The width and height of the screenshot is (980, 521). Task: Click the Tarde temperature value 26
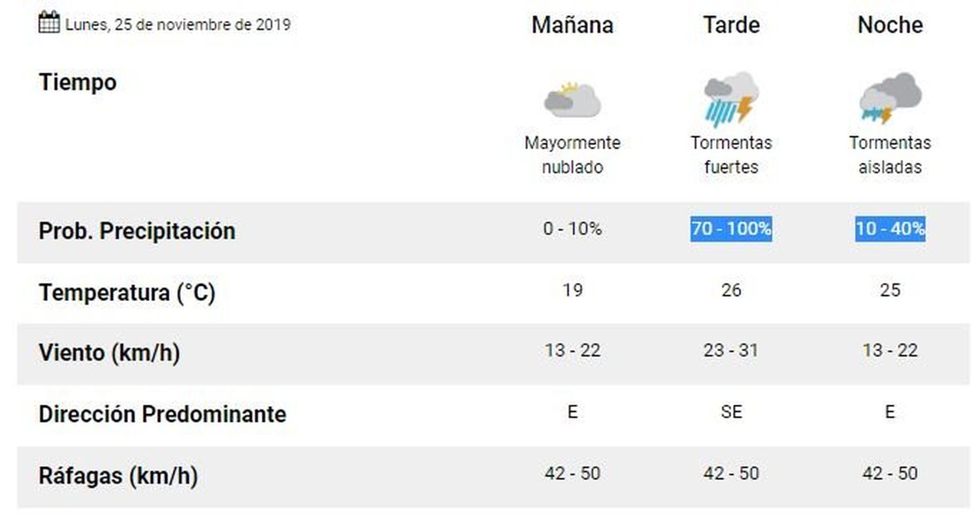click(731, 290)
